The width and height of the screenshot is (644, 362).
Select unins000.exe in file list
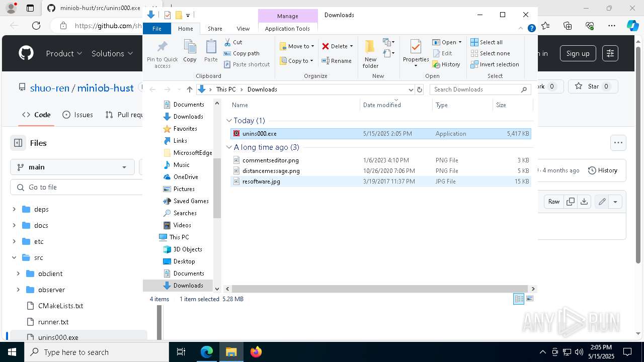click(x=380, y=134)
